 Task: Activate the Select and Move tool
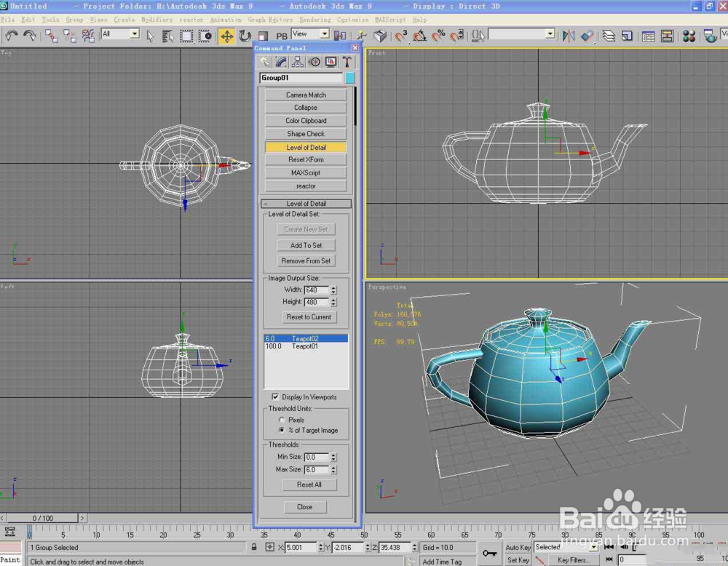click(226, 36)
